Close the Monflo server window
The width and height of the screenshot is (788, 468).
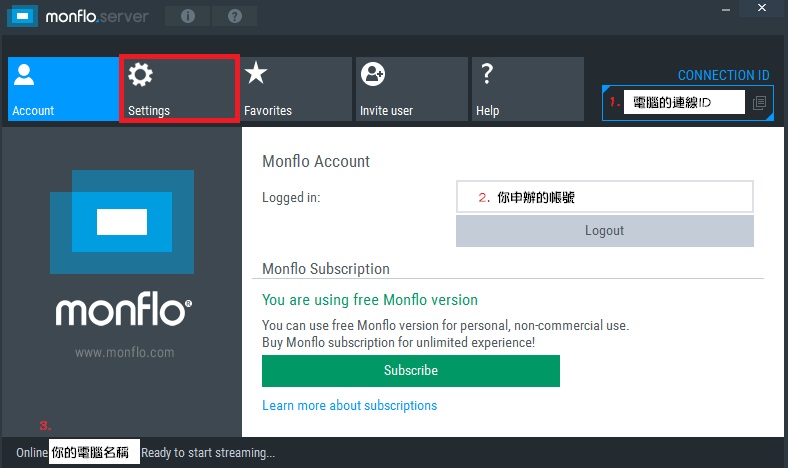(x=762, y=9)
